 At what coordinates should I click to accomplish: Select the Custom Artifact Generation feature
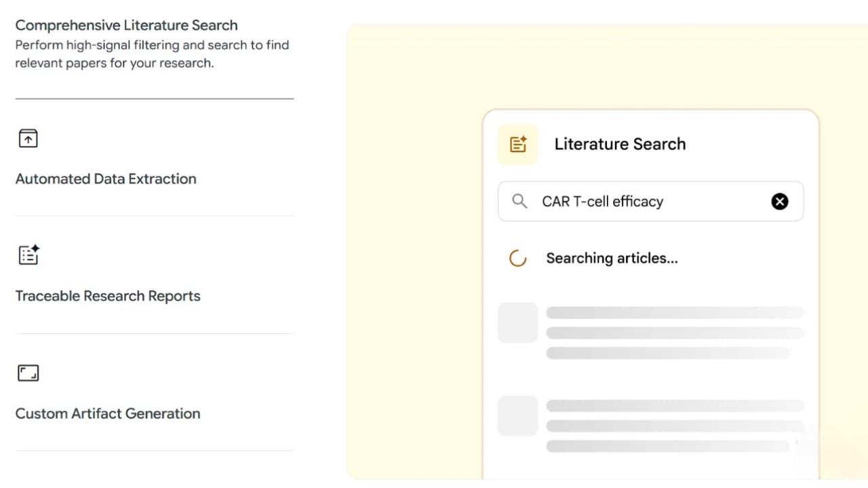coord(108,413)
